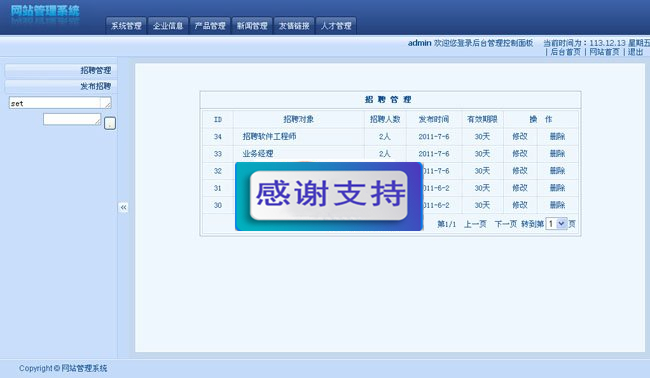The image size is (650, 378).
Task: Select the 产品管理 tab
Action: click(x=210, y=26)
